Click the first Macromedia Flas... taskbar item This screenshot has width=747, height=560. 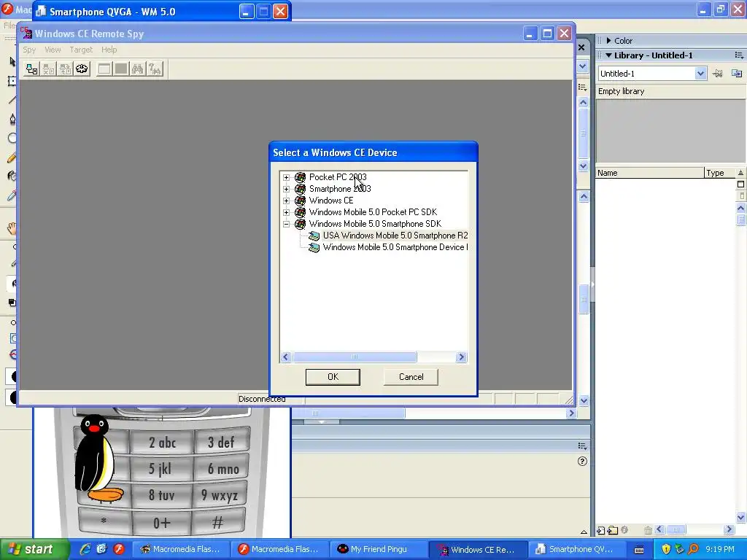tap(180, 549)
